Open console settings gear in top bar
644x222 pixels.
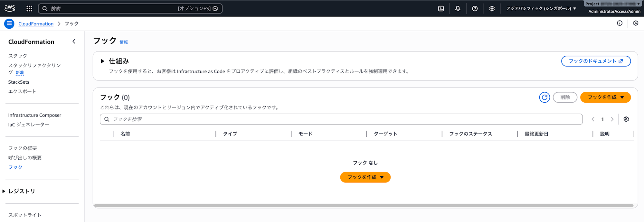tap(492, 9)
